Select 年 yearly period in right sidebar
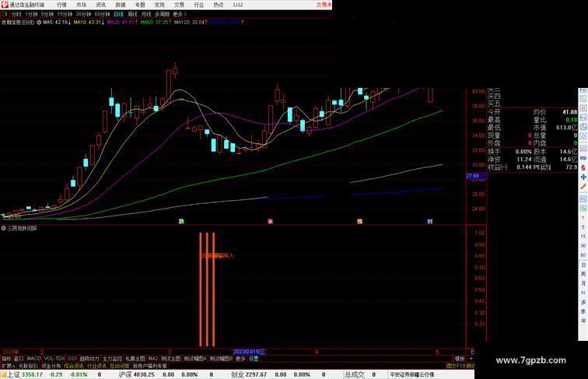This screenshot has width=588, height=379. click(x=583, y=321)
